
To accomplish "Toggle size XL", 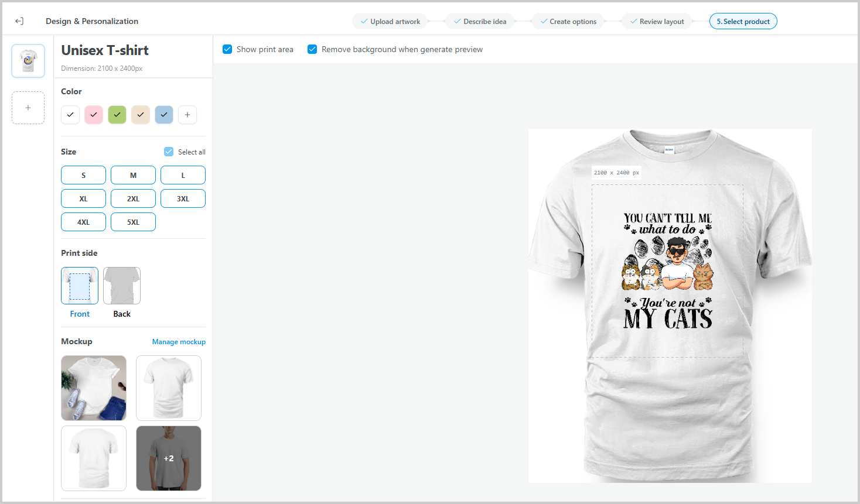I will point(83,198).
